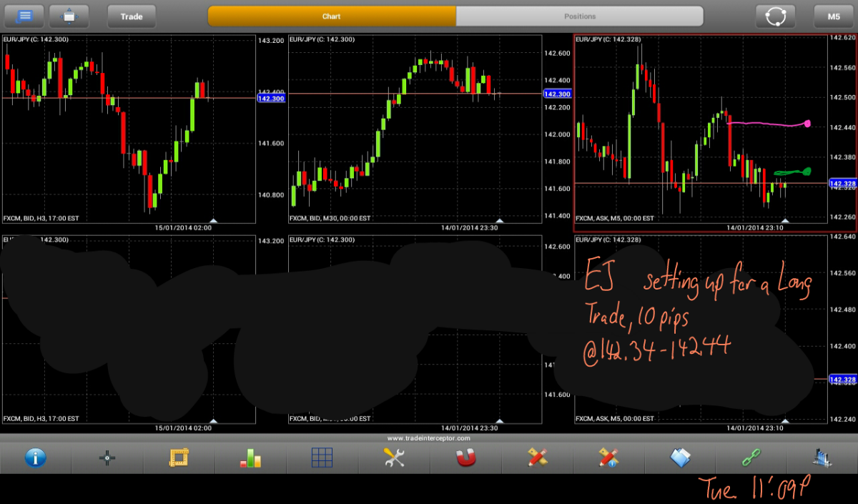Open the main menu list icon
The width and height of the screenshot is (858, 504).
pos(24,16)
